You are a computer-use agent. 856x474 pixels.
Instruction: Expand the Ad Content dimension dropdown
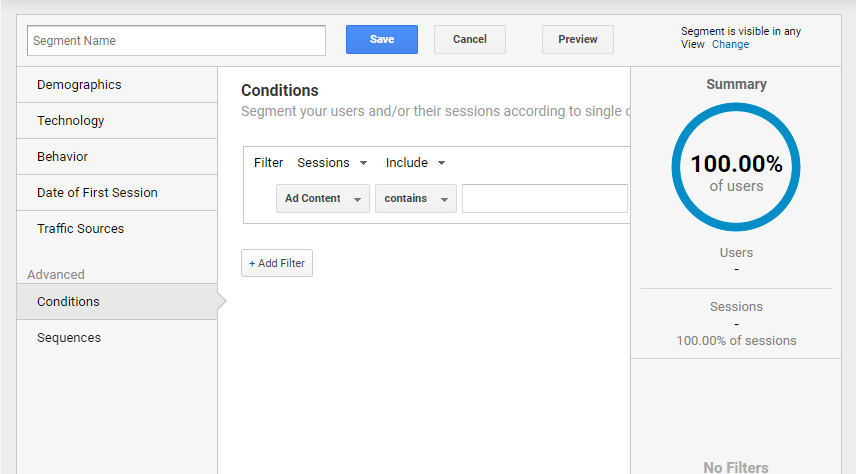[322, 199]
